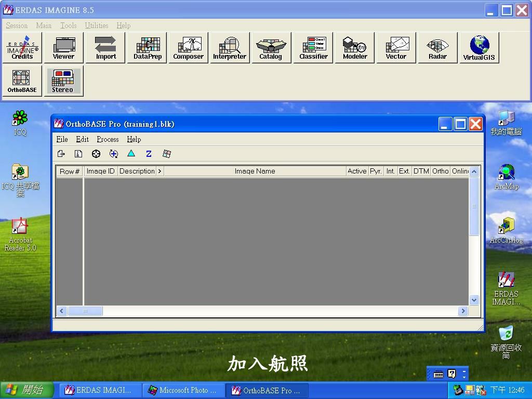
Task: Select 資源回收筒 recycle bin icon
Action: click(x=506, y=342)
